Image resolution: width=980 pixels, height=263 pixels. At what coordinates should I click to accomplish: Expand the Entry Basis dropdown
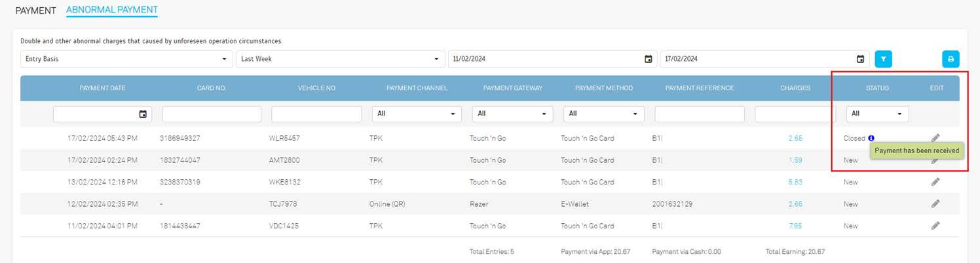click(x=126, y=59)
